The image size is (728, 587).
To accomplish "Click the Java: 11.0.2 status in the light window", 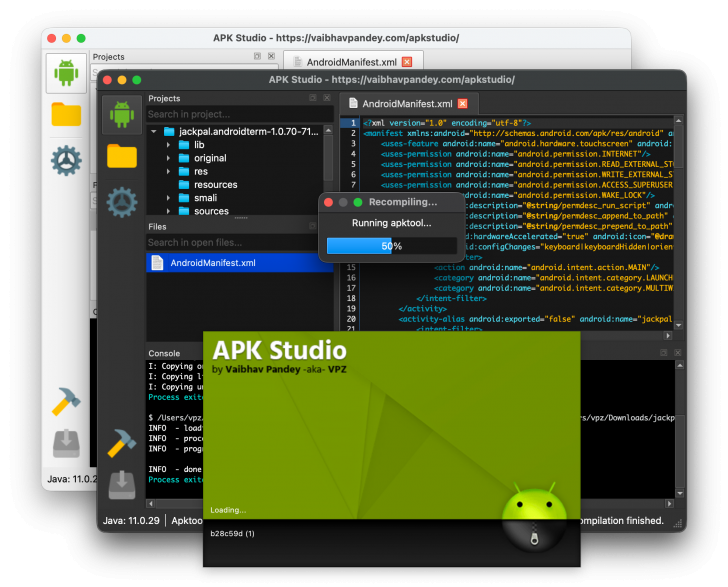I will tap(72, 479).
